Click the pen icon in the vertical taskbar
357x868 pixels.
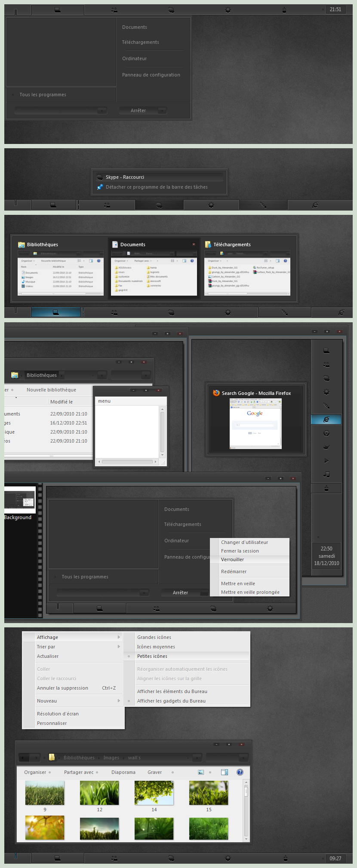(x=326, y=406)
